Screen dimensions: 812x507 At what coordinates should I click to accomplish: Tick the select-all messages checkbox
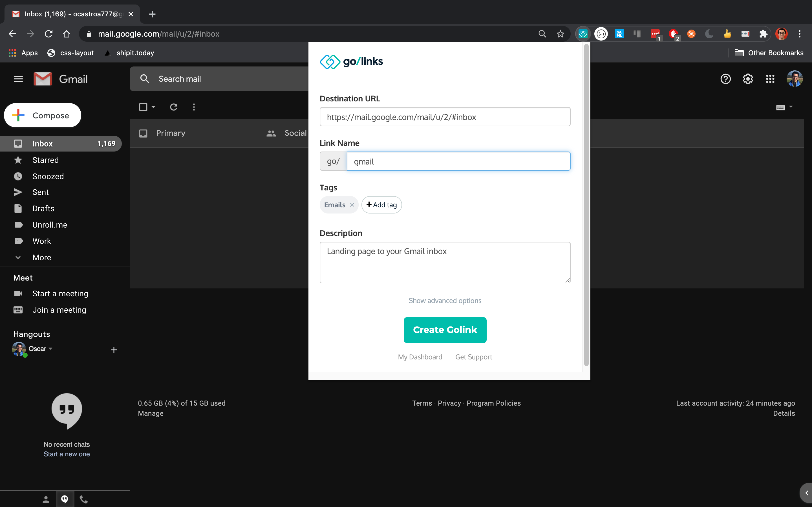pos(143,107)
